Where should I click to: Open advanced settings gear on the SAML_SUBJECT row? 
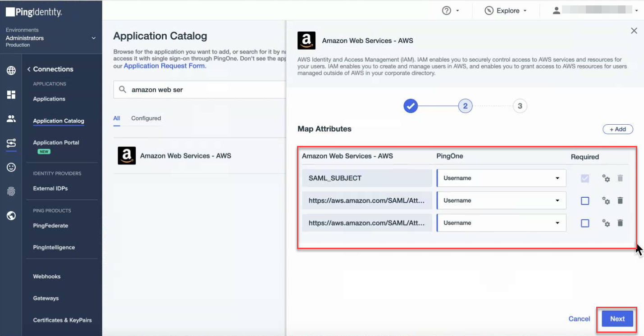point(605,178)
